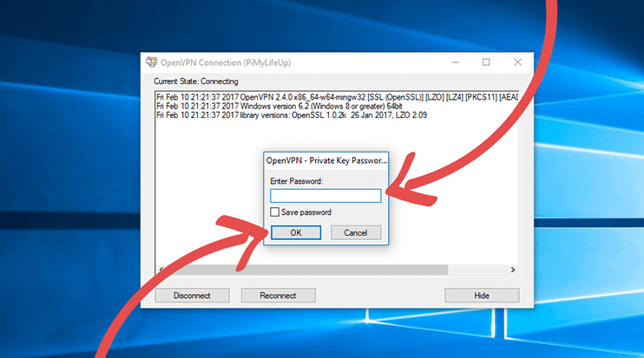This screenshot has width=644, height=358.
Task: Click the Private Key Password dialog title
Action: click(326, 160)
